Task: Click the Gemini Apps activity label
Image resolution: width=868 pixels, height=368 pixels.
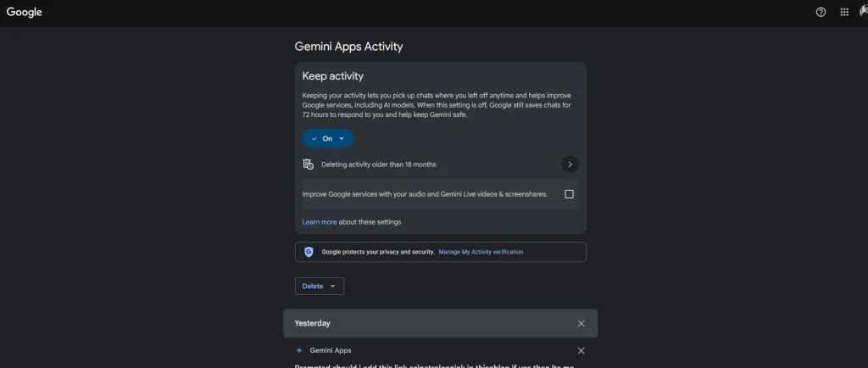Action: click(x=331, y=350)
